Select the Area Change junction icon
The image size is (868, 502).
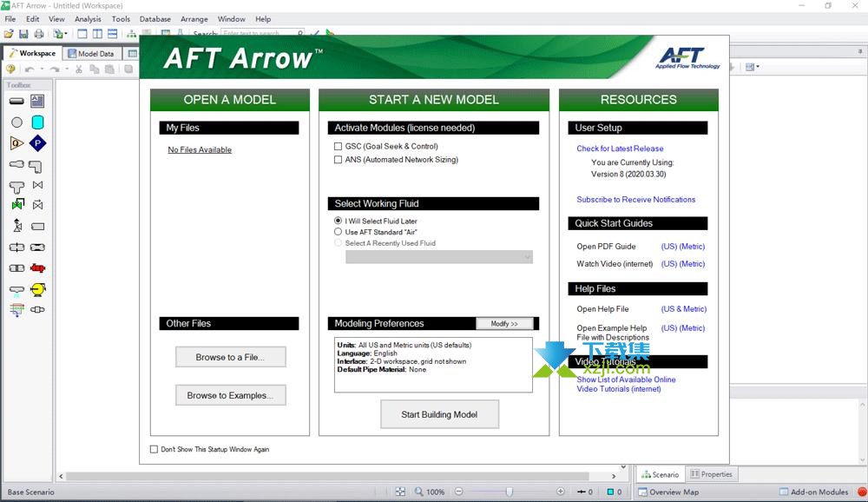[16, 164]
